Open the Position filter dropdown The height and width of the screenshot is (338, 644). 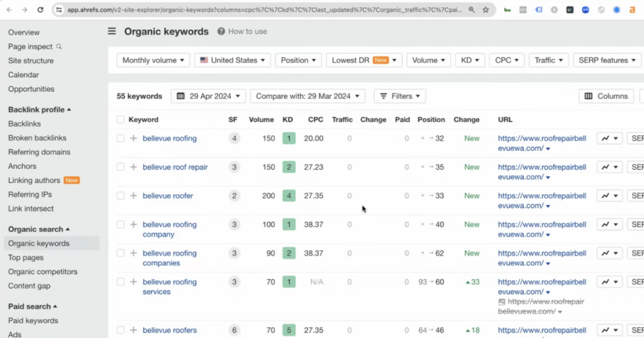click(298, 60)
